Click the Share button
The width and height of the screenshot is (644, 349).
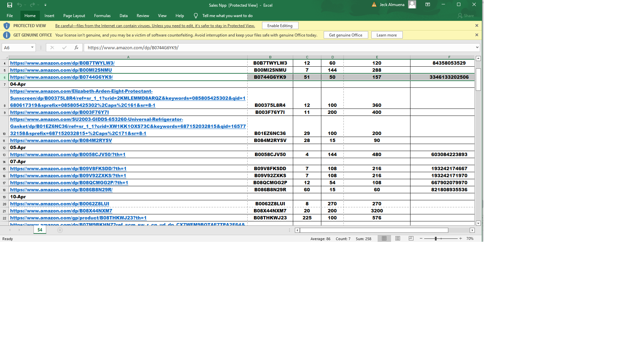pyautogui.click(x=466, y=16)
